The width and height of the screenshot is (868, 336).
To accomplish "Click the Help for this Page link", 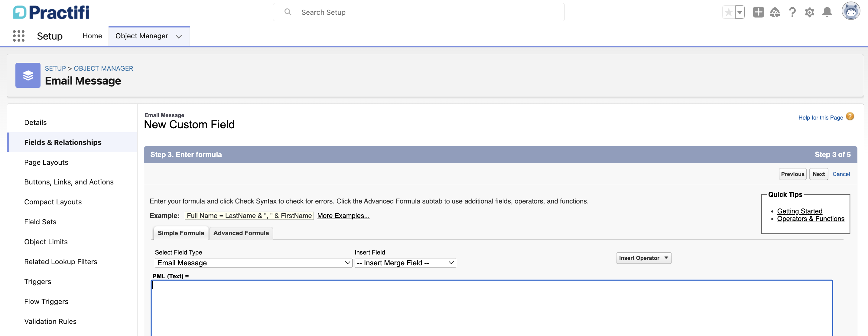I will (x=821, y=117).
